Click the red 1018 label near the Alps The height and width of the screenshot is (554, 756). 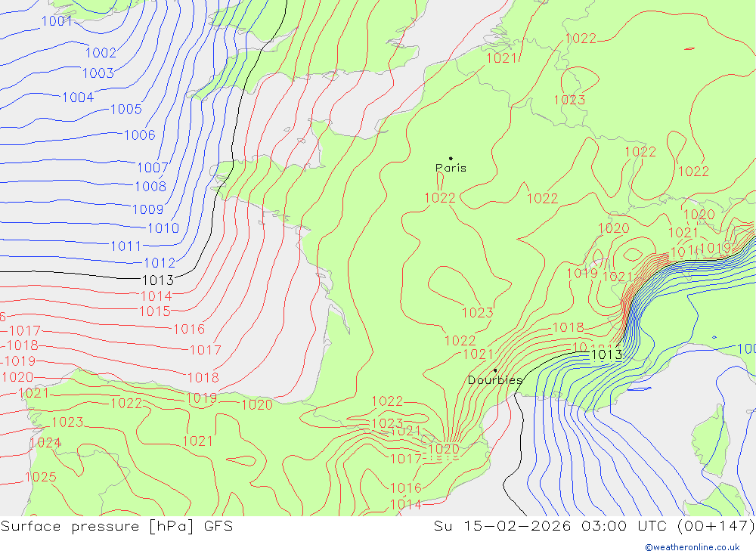point(568,328)
